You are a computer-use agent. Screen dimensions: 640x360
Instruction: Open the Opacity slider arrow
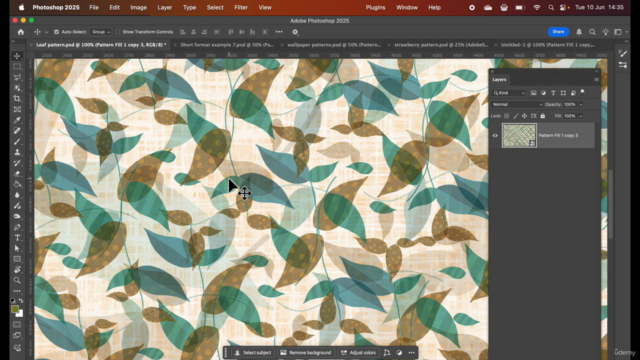(580, 104)
